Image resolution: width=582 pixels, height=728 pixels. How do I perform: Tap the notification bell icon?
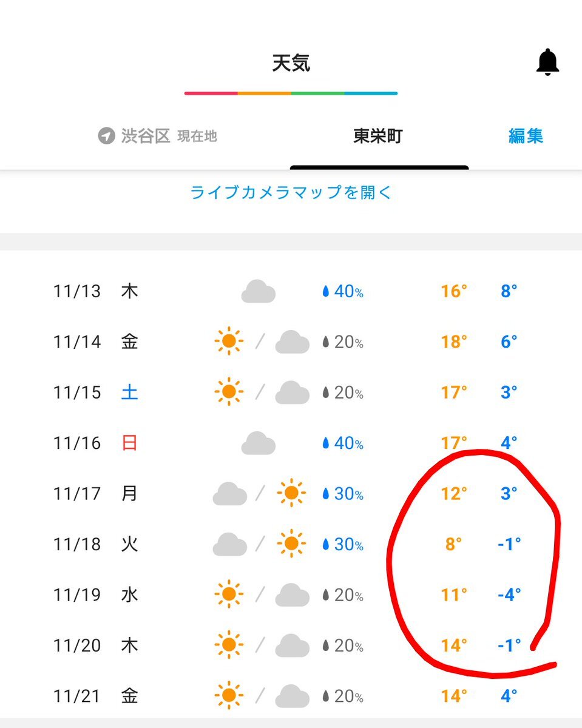[x=547, y=62]
